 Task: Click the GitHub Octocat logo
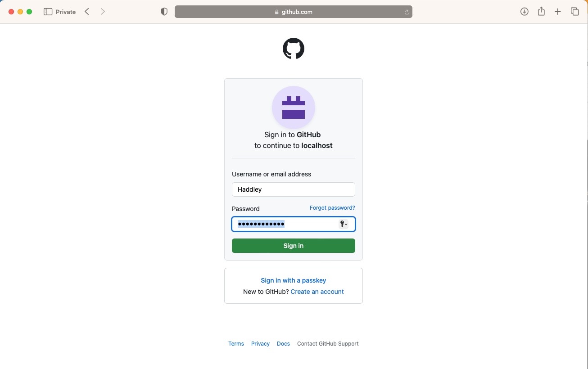point(294,49)
